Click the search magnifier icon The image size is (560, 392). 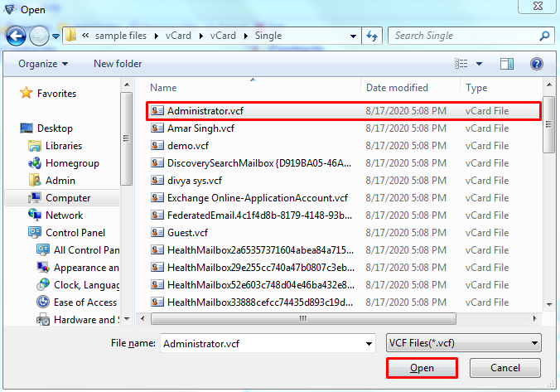pyautogui.click(x=544, y=36)
